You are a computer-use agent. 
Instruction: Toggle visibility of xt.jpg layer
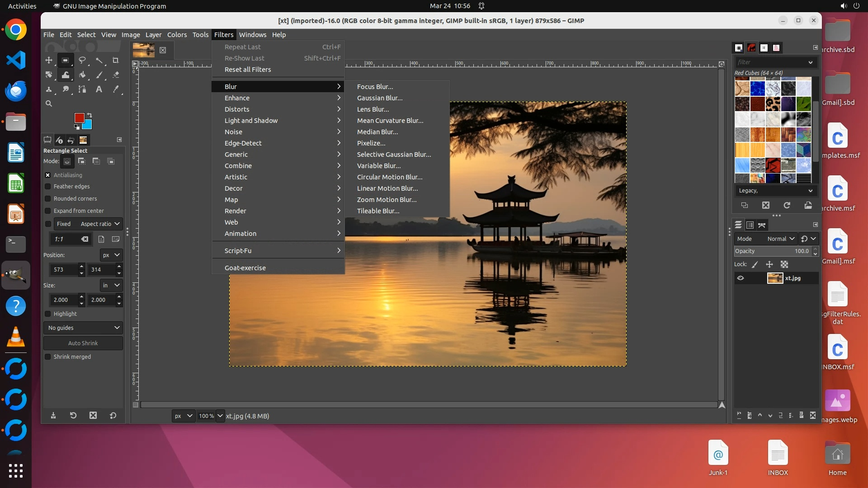(741, 278)
